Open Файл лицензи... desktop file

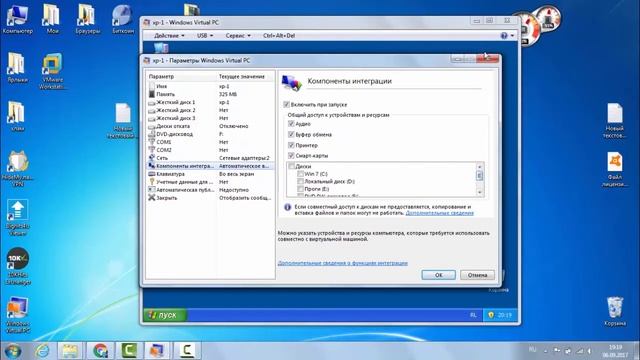click(x=615, y=169)
